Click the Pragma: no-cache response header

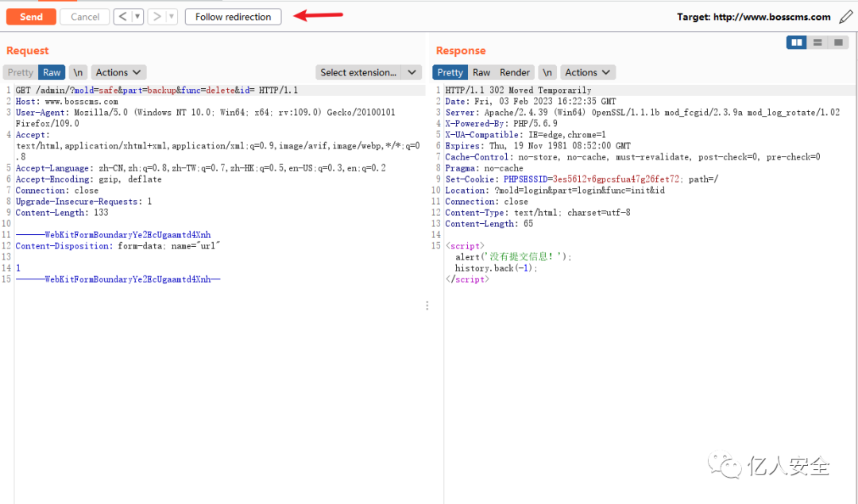pyautogui.click(x=485, y=168)
